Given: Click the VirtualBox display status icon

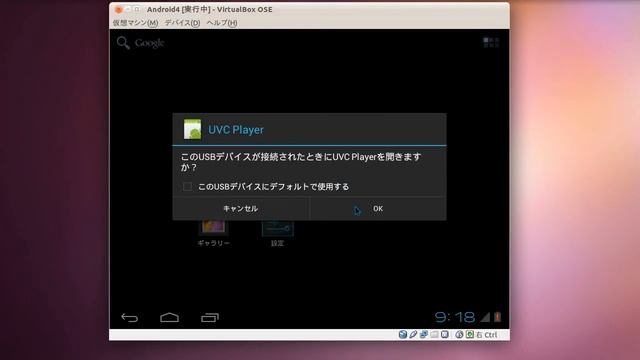Looking at the screenshot, I should [444, 335].
